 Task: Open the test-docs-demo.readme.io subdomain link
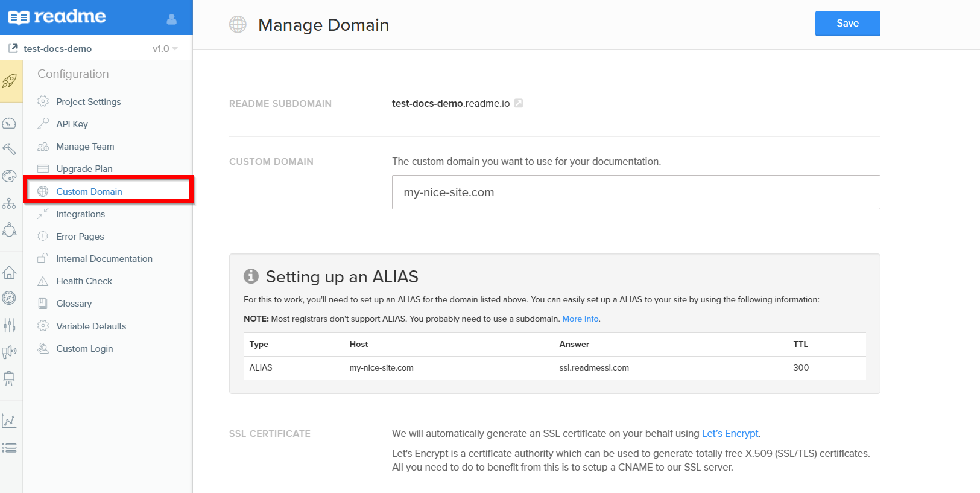[x=450, y=103]
